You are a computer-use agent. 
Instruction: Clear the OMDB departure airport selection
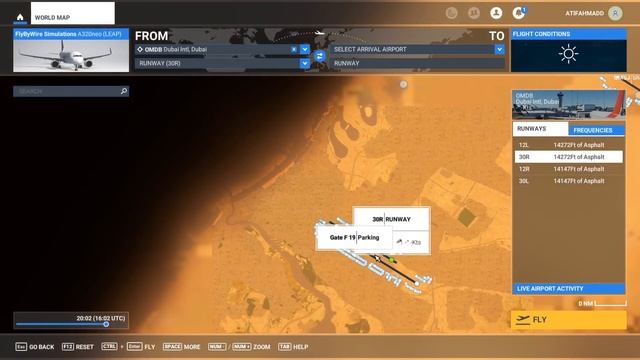pyautogui.click(x=294, y=49)
